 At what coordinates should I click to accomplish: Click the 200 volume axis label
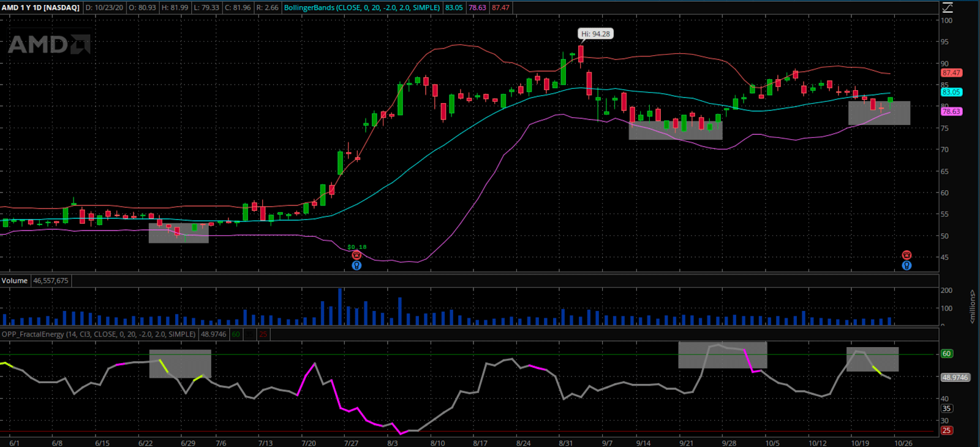[947, 290]
